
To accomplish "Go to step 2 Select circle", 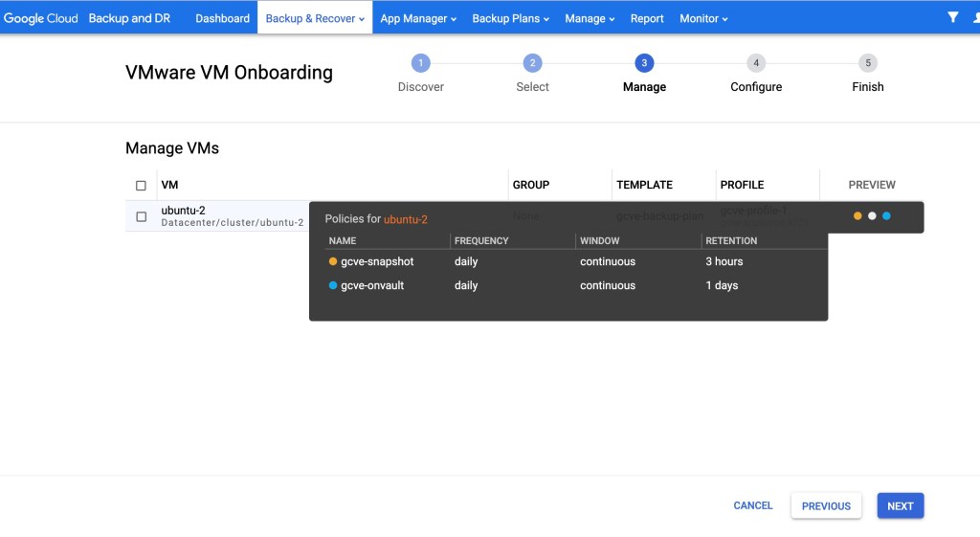I will [x=533, y=63].
